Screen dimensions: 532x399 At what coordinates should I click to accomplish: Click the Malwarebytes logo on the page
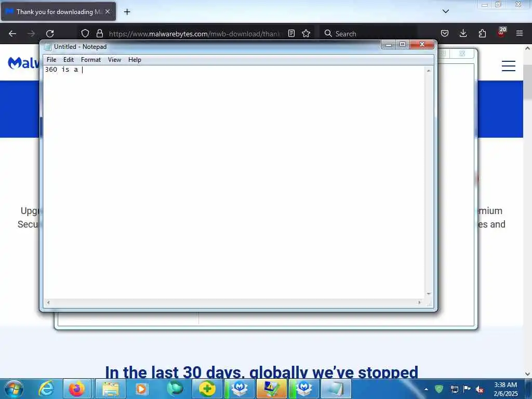(23, 63)
